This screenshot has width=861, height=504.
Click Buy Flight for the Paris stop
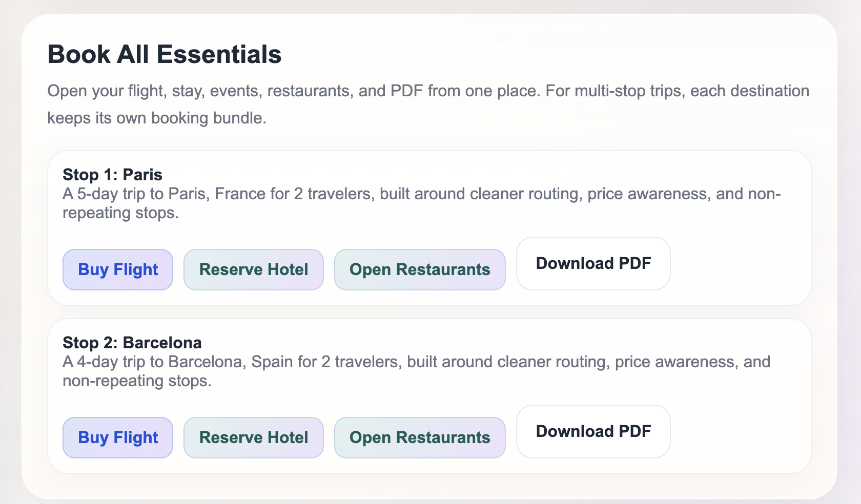pyautogui.click(x=118, y=269)
